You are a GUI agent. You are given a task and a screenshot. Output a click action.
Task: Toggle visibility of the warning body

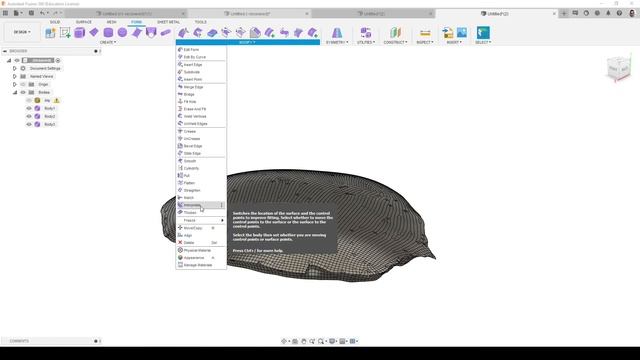(x=29, y=100)
